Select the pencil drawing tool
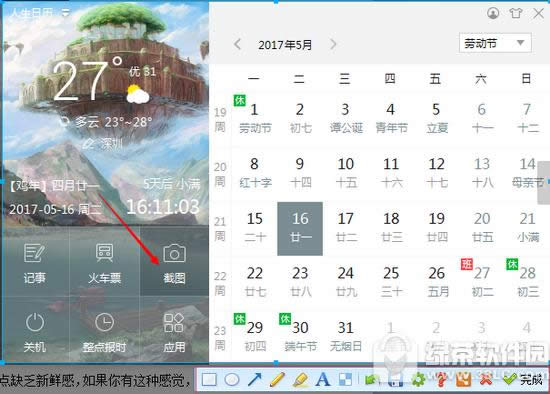The image size is (550, 394). [277, 379]
